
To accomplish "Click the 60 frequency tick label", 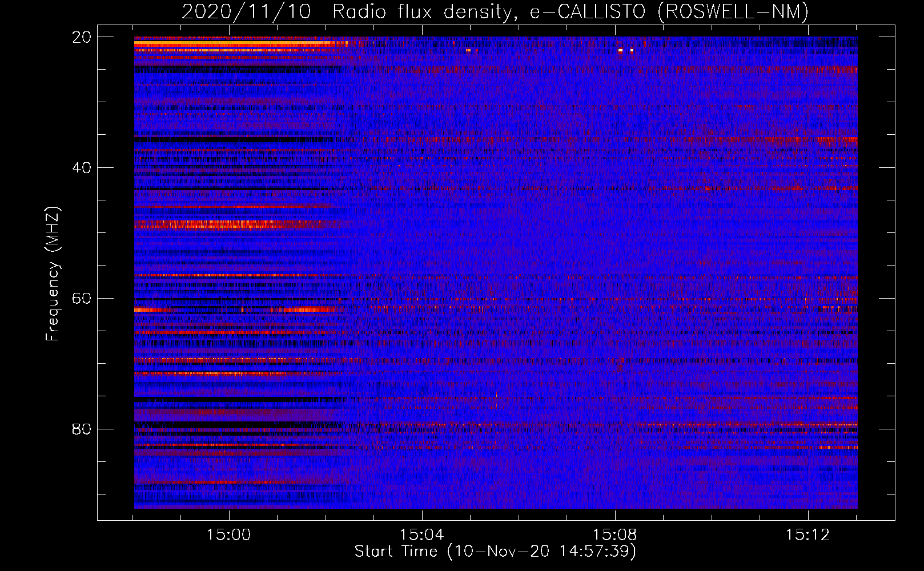I will pos(82,299).
